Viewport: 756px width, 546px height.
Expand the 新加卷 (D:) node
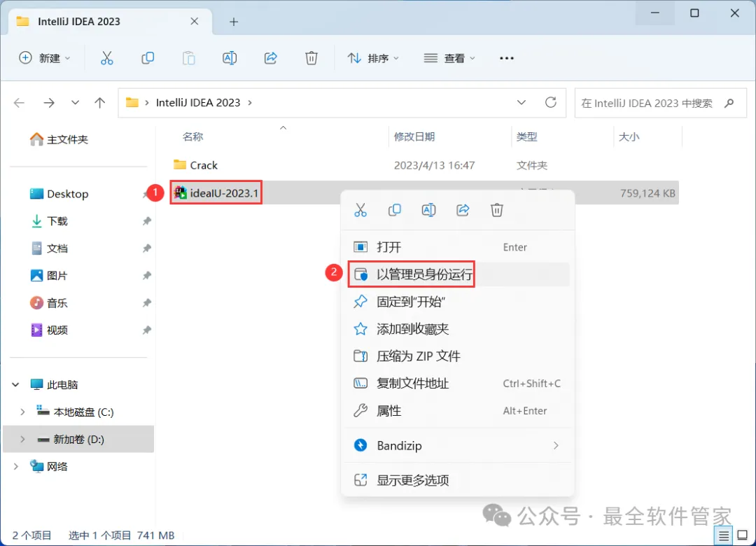(22, 439)
